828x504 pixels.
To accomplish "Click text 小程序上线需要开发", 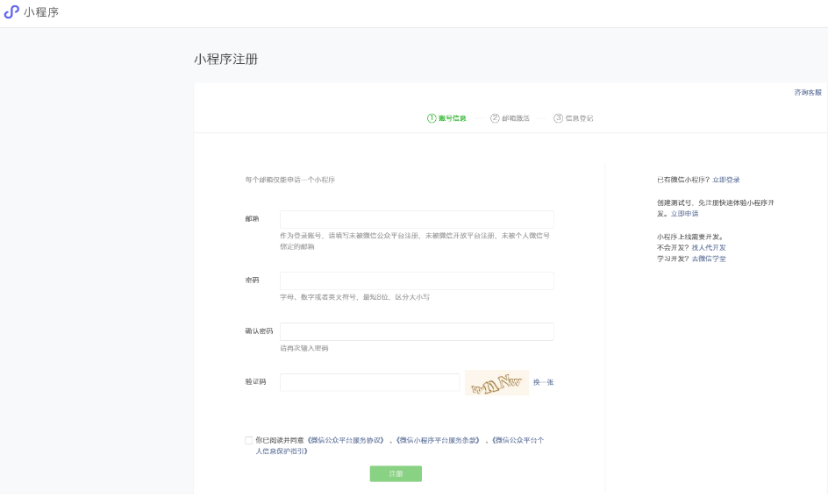I will coord(689,237).
